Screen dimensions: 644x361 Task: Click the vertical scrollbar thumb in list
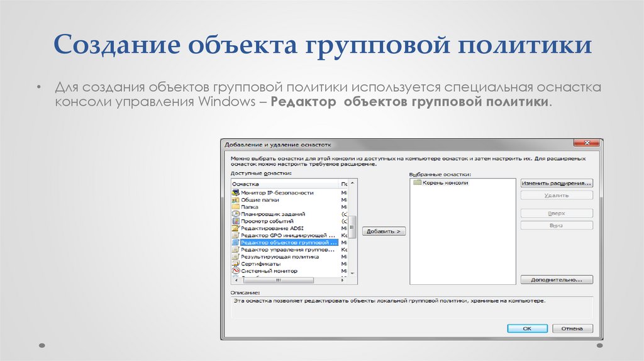tap(352, 226)
